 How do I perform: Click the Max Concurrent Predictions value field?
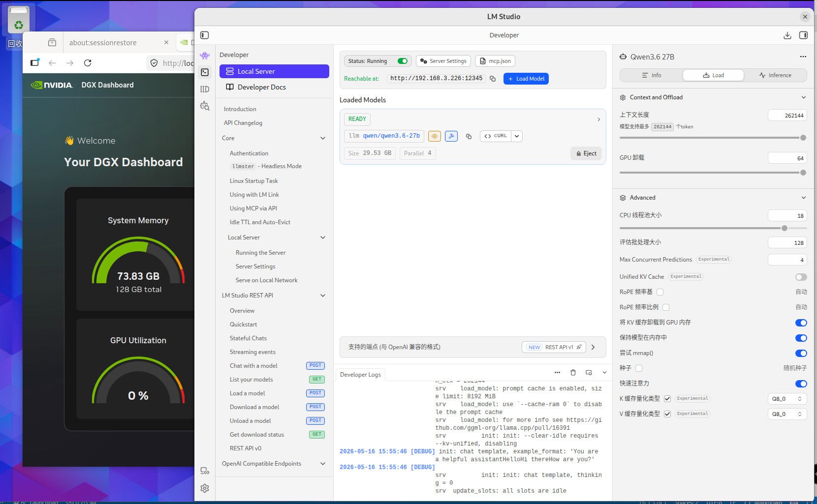(787, 260)
